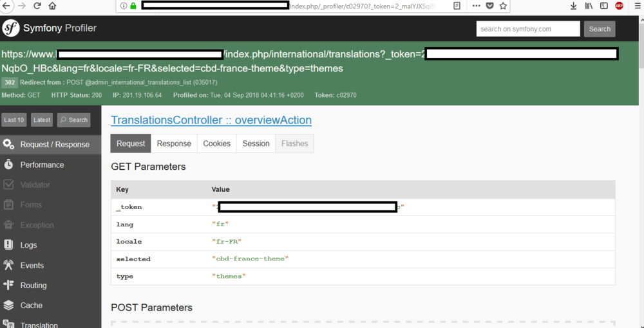This screenshot has height=328, width=644.
Task: Select the "fr" lang value
Action: [x=220, y=224]
